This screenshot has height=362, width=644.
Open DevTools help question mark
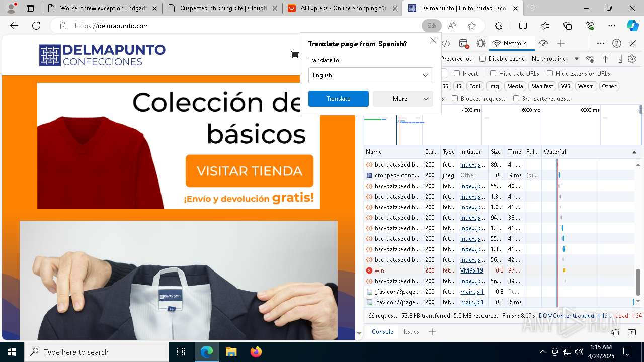pyautogui.click(x=617, y=43)
